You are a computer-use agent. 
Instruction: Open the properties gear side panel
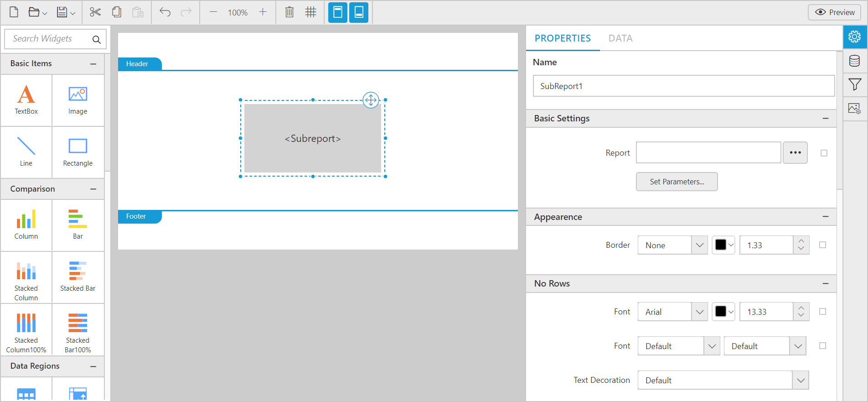click(855, 37)
